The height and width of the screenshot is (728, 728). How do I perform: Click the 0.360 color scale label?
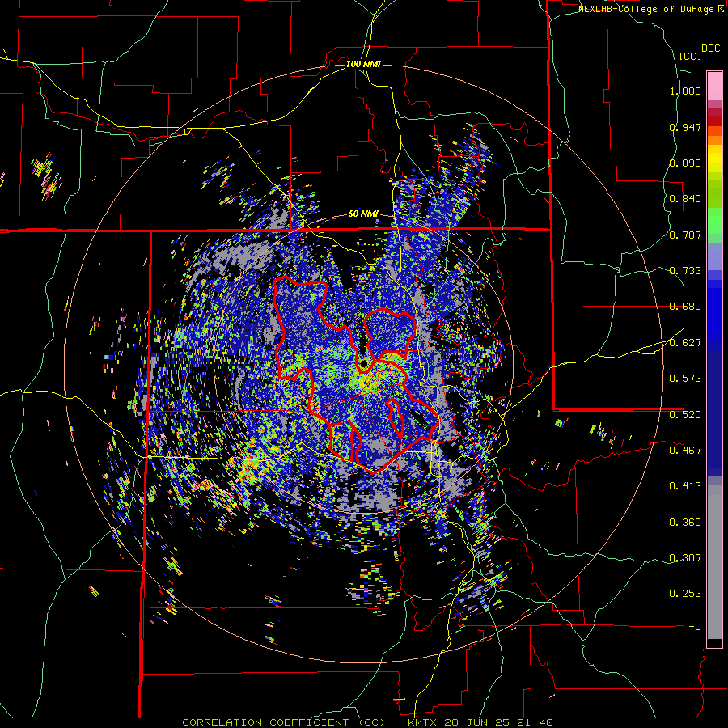click(x=685, y=523)
